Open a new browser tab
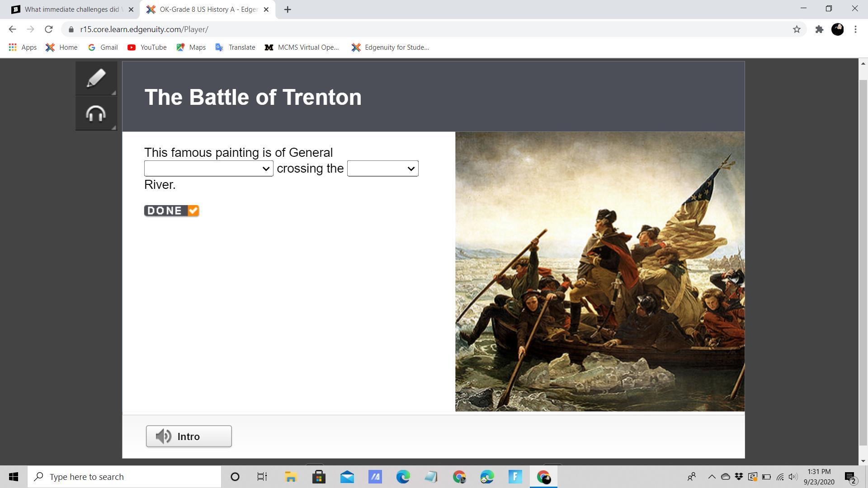The height and width of the screenshot is (488, 868). coord(288,9)
